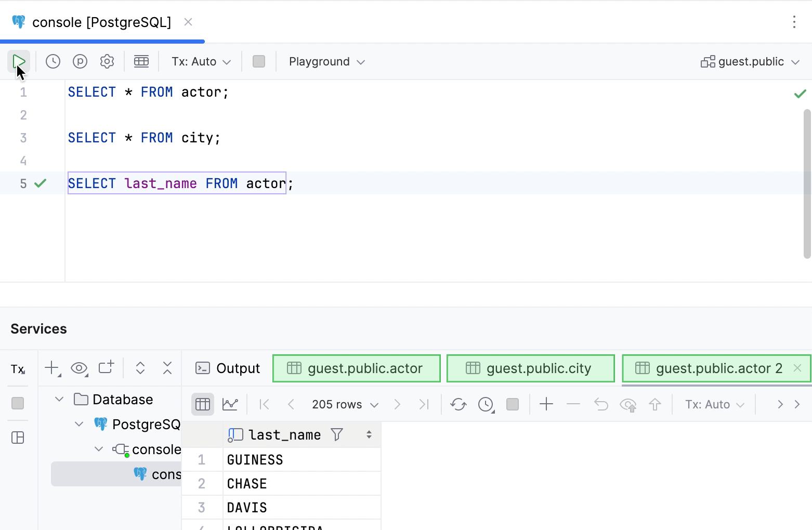Image resolution: width=812 pixels, height=530 pixels.
Task: Run the query with the Execute button
Action: [x=19, y=61]
